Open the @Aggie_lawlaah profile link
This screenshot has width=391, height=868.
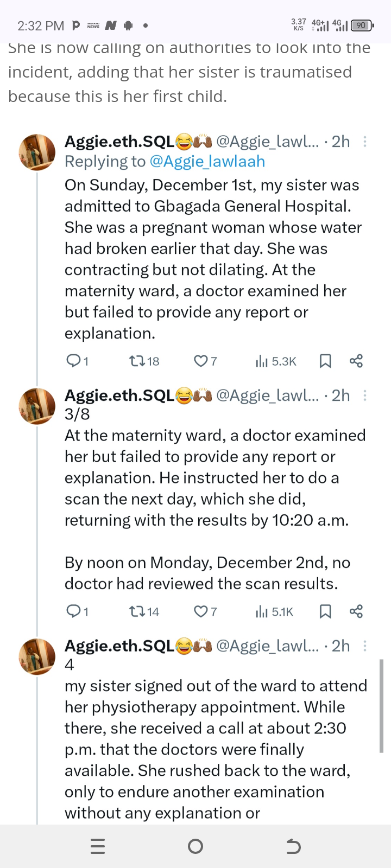(x=207, y=162)
